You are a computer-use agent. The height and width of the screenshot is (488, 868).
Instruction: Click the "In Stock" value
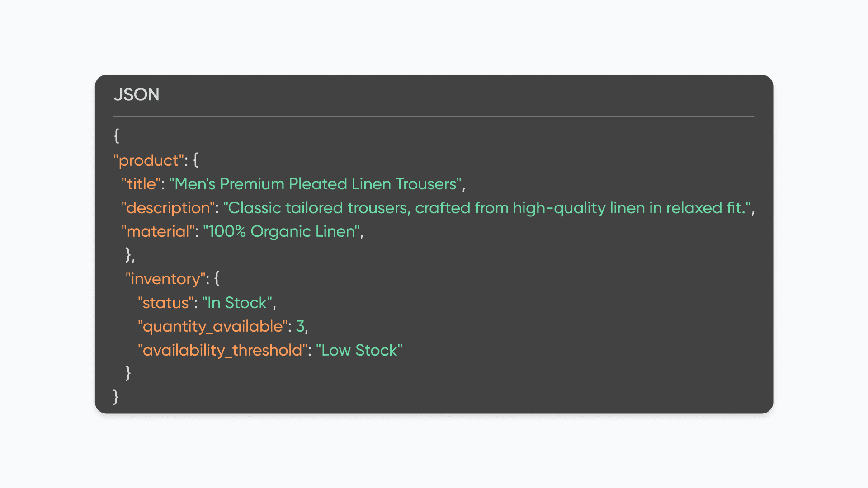(237, 303)
